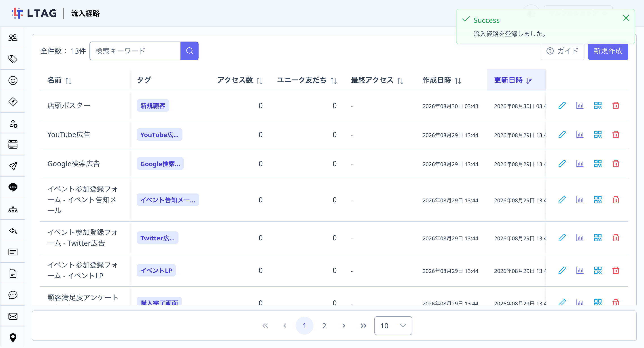Image resolution: width=644 pixels, height=348 pixels.
Task: Edit the 店頭ポスター row with pencil icon
Action: 562,106
